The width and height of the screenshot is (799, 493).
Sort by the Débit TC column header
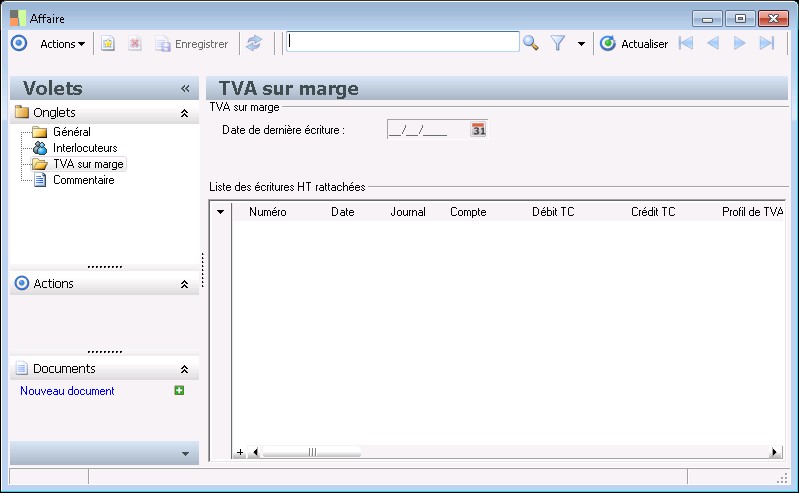click(553, 212)
